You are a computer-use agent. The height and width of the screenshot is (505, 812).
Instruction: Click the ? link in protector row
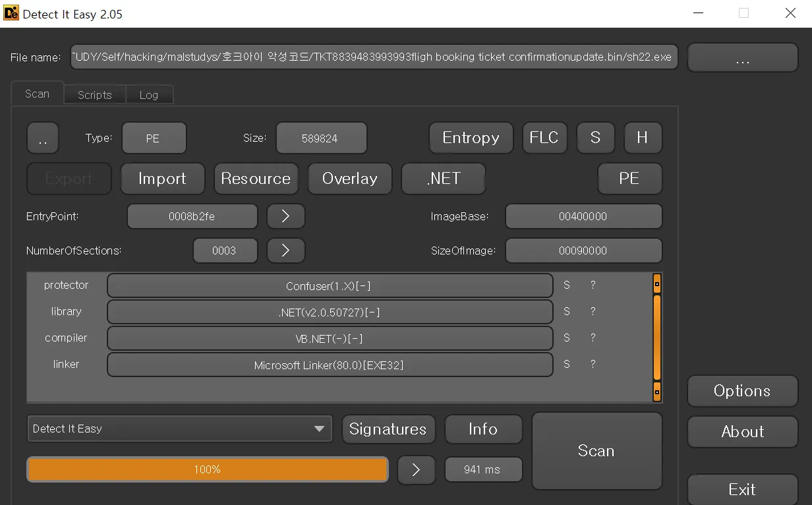[593, 285]
